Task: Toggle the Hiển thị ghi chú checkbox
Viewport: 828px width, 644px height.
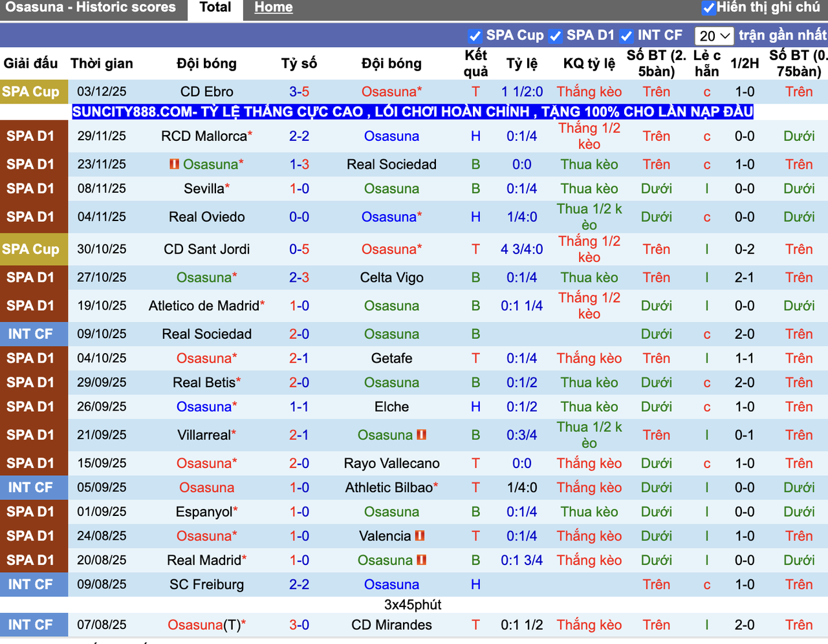Action: tap(708, 8)
